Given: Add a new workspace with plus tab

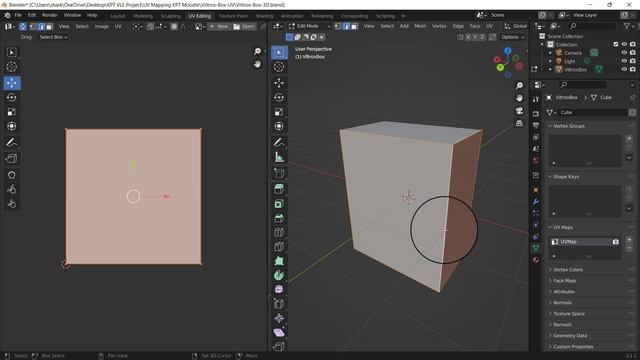Looking at the screenshot, I should pos(403,16).
